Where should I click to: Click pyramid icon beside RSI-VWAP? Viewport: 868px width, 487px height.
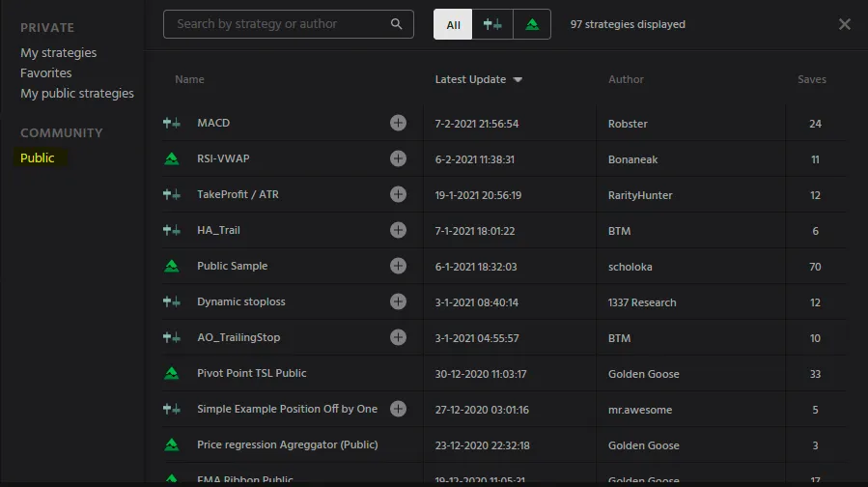click(x=172, y=159)
